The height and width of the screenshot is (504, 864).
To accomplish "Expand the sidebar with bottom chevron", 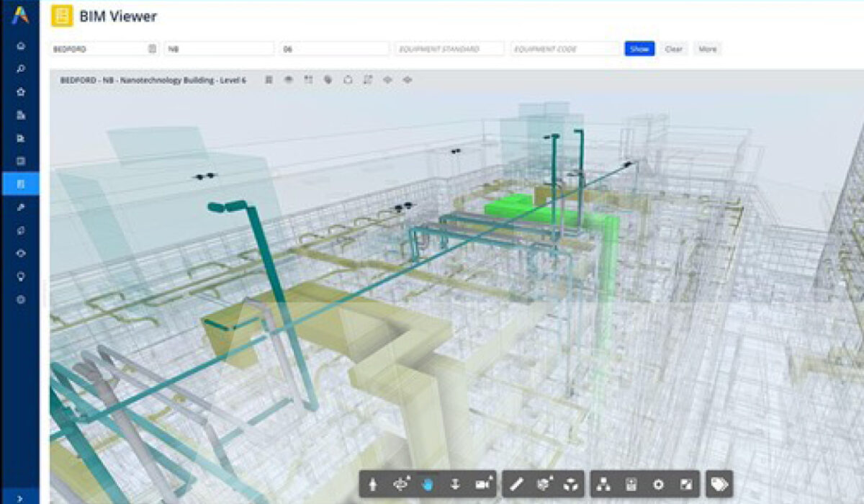I will [20, 497].
